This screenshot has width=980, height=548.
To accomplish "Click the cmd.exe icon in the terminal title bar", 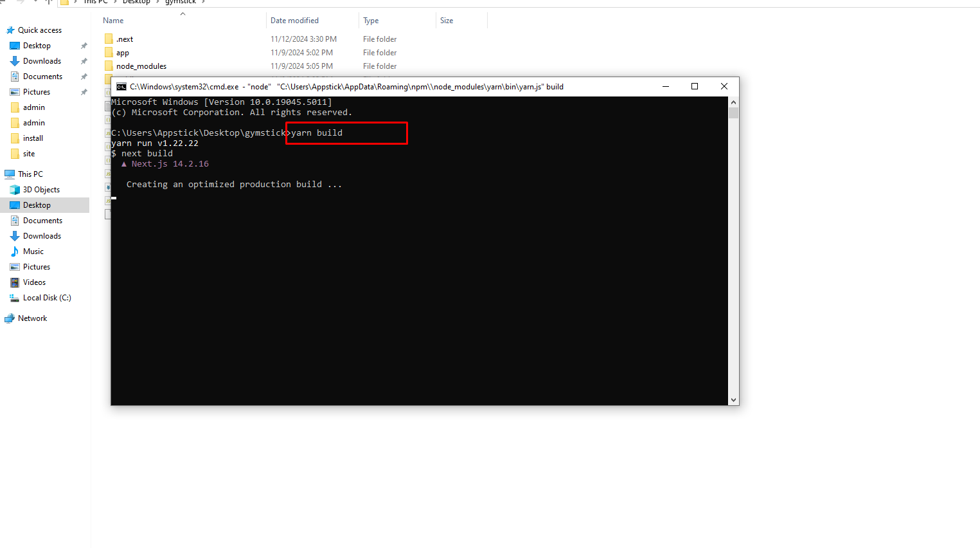I will coord(121,86).
